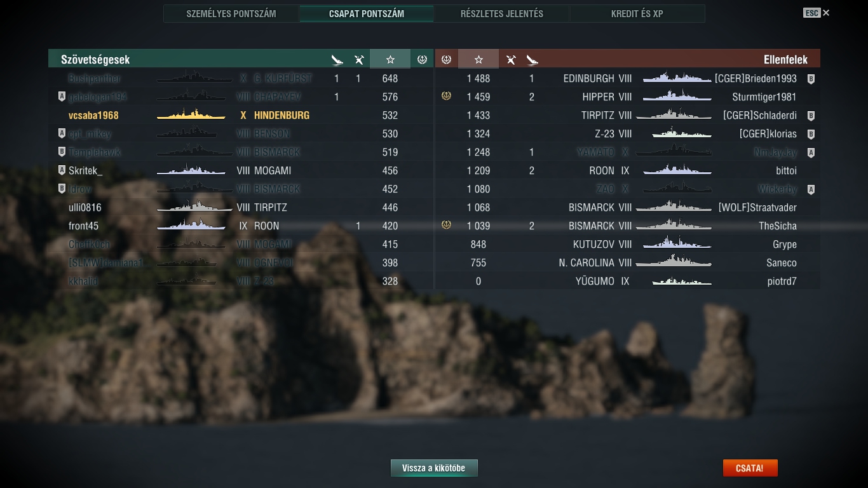Click TheSicha's gold achievement medal
Image resolution: width=868 pixels, height=488 pixels.
tap(446, 226)
